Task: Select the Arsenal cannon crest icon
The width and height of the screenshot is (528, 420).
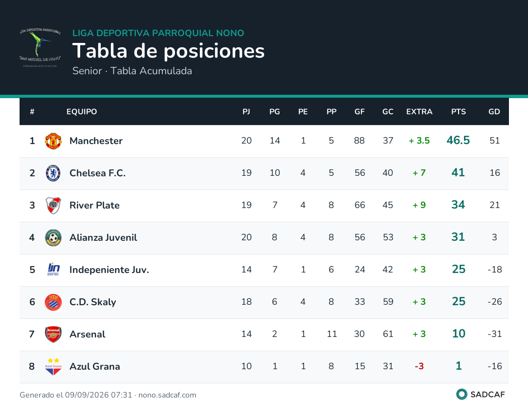Action: click(x=53, y=334)
